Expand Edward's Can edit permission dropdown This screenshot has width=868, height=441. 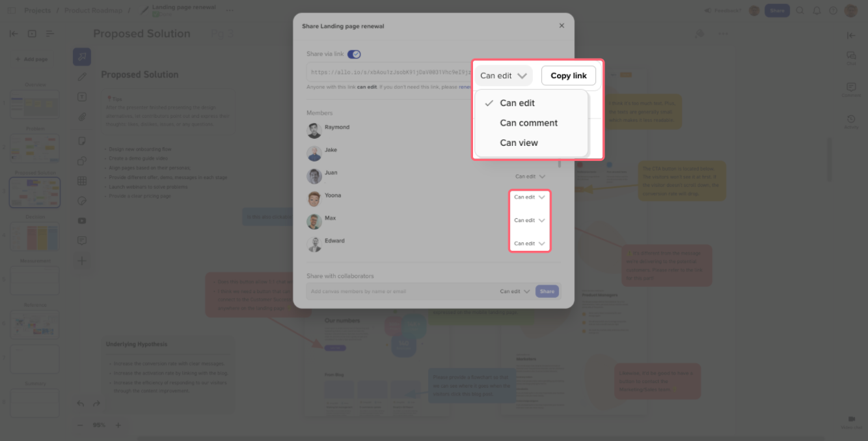coord(530,244)
